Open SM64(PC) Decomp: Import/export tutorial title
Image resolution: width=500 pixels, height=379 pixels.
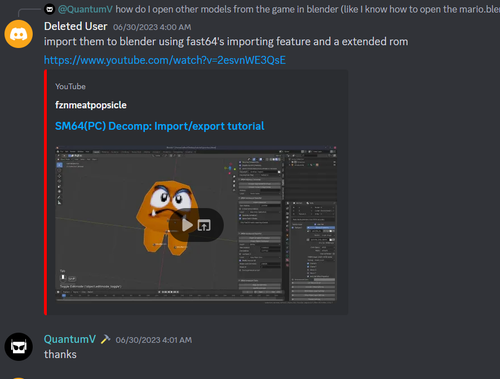tap(159, 126)
